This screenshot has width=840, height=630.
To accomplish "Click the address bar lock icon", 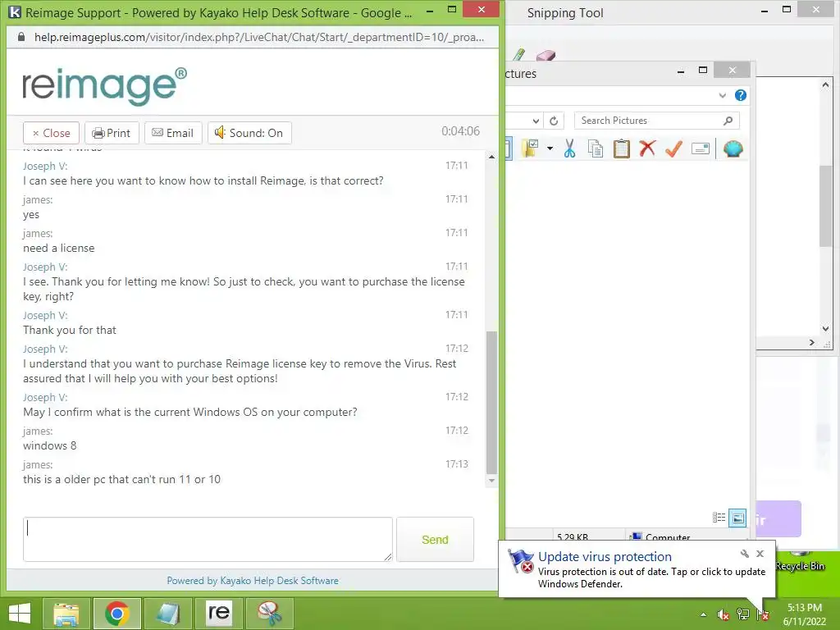I will click(21, 37).
